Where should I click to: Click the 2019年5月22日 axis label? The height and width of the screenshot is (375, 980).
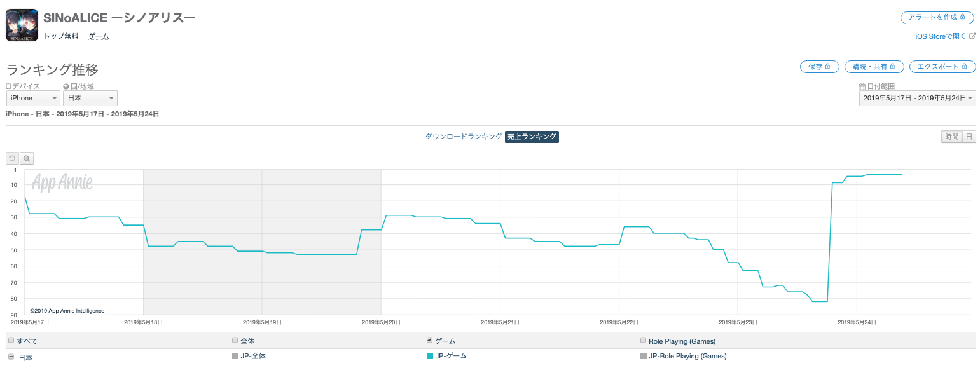pyautogui.click(x=619, y=322)
